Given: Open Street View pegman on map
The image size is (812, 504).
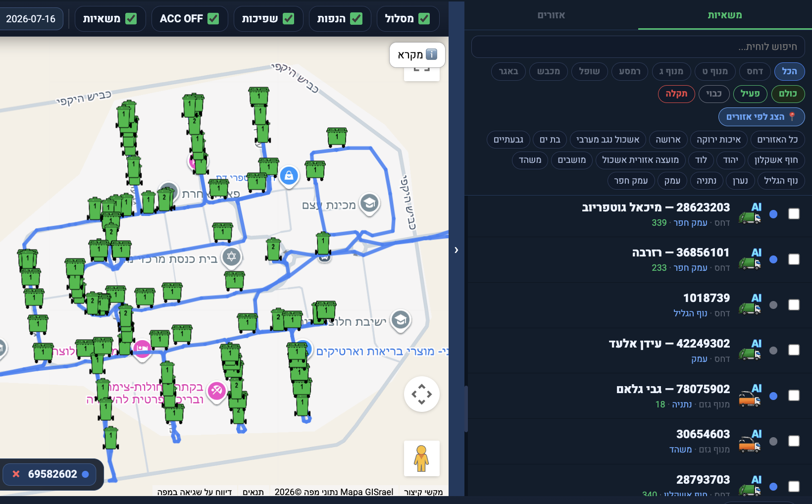Looking at the screenshot, I should [x=421, y=458].
